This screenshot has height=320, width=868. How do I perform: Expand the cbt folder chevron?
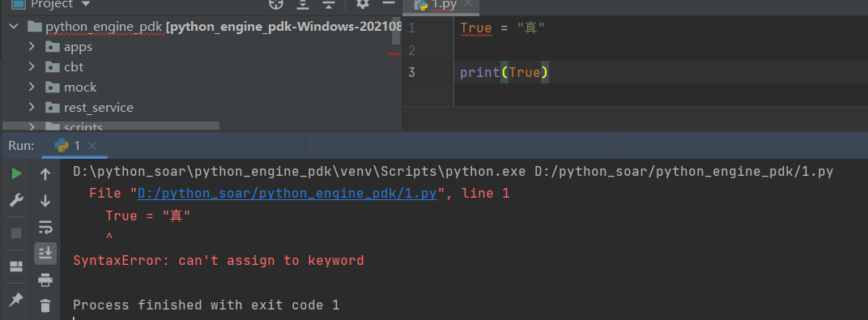click(x=32, y=67)
